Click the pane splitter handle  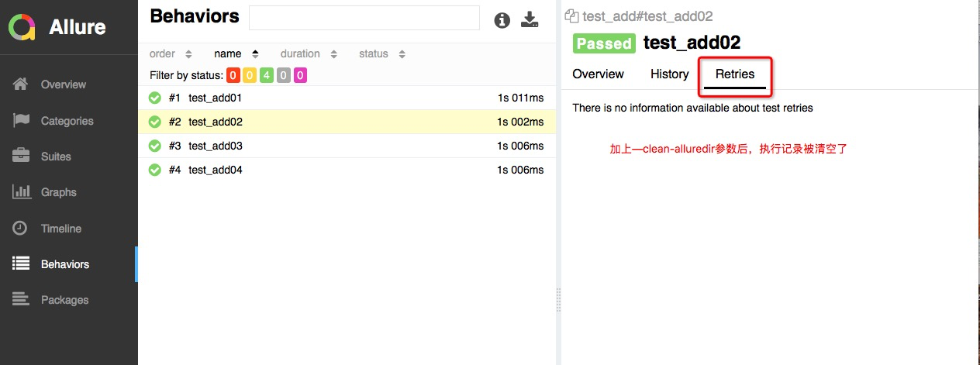[558, 299]
